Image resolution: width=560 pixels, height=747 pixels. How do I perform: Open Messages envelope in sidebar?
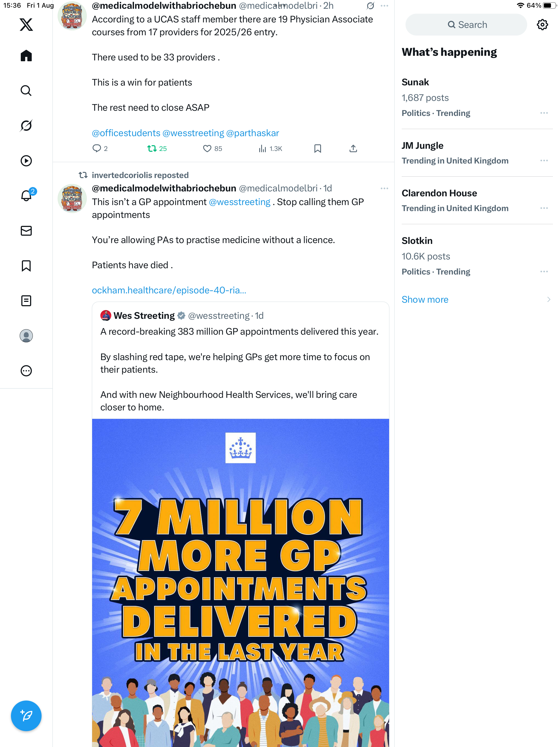point(26,231)
